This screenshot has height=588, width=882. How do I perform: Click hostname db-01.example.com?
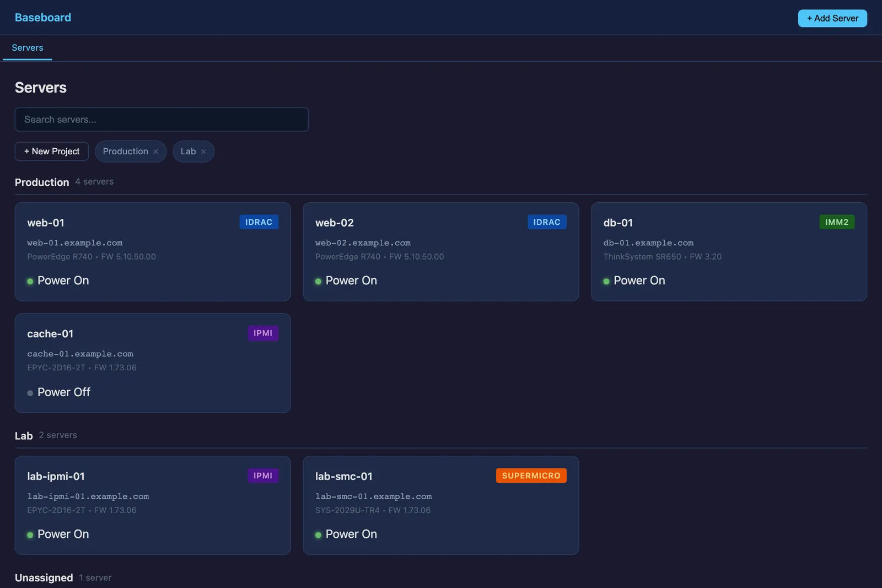coord(648,243)
